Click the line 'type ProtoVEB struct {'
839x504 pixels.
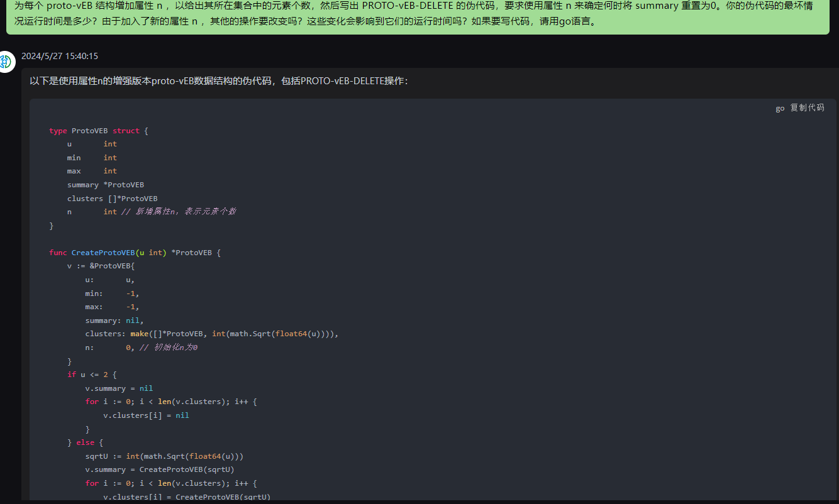(x=99, y=131)
